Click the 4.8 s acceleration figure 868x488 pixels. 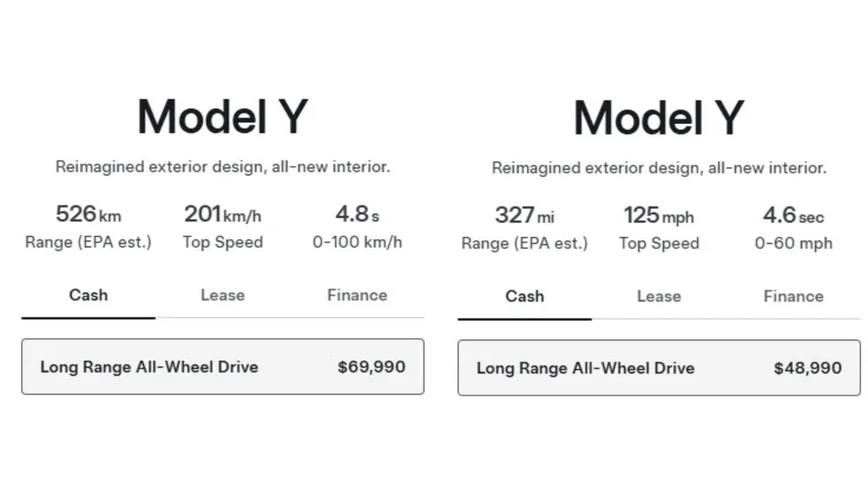tap(357, 214)
